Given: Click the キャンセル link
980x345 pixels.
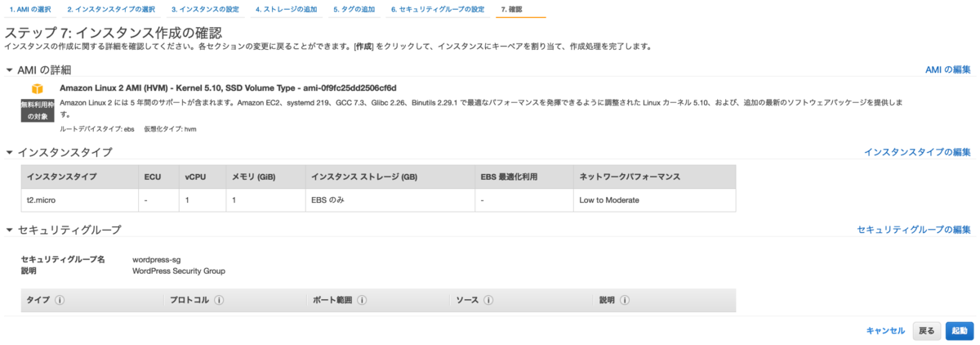Looking at the screenshot, I should pos(885,330).
